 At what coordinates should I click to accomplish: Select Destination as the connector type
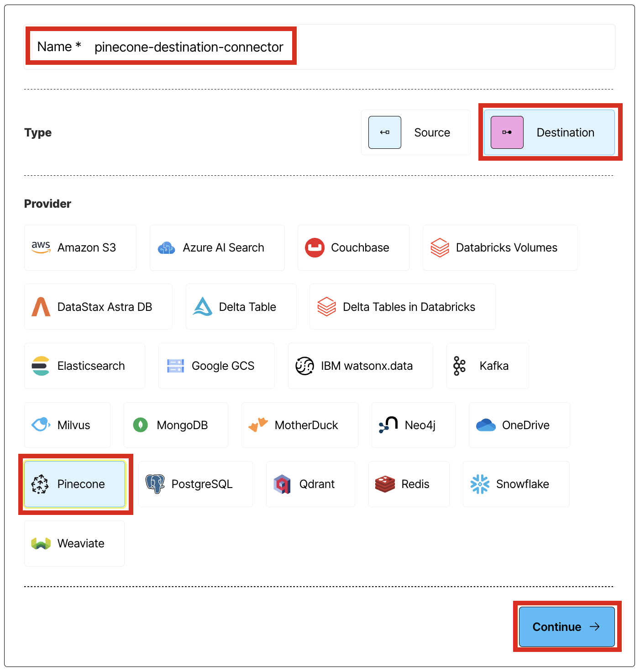pos(549,132)
